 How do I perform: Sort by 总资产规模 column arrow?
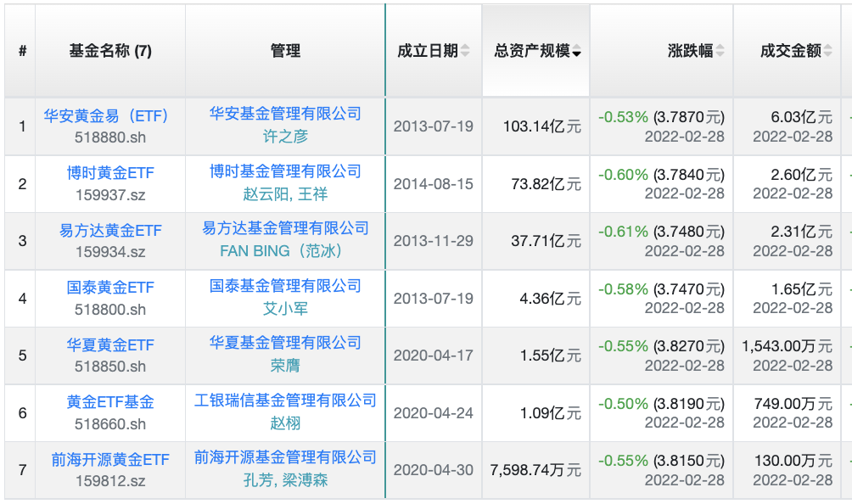pyautogui.click(x=576, y=52)
